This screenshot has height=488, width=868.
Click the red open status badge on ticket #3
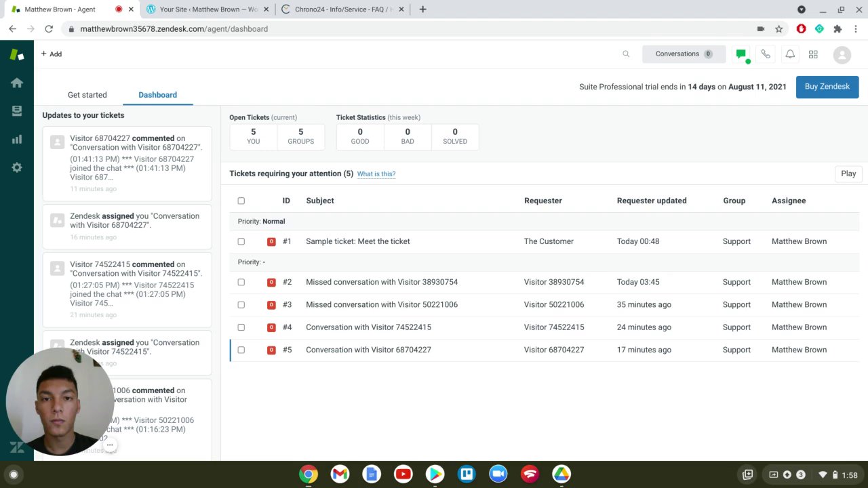[x=271, y=305]
